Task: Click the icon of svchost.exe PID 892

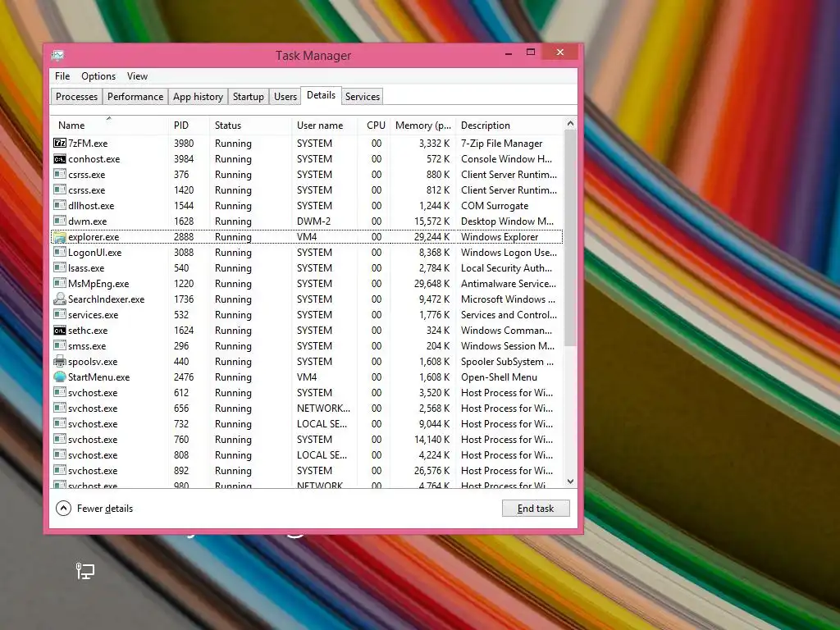Action: tap(59, 470)
